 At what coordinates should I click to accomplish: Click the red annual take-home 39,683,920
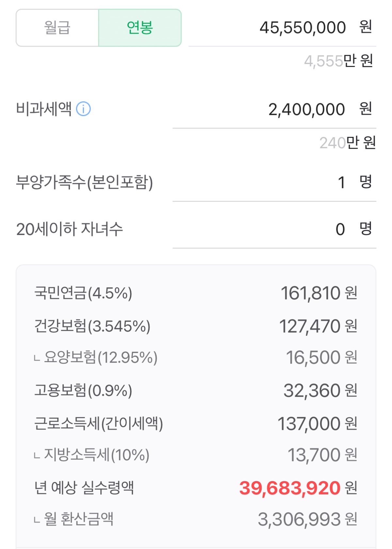[x=290, y=488]
